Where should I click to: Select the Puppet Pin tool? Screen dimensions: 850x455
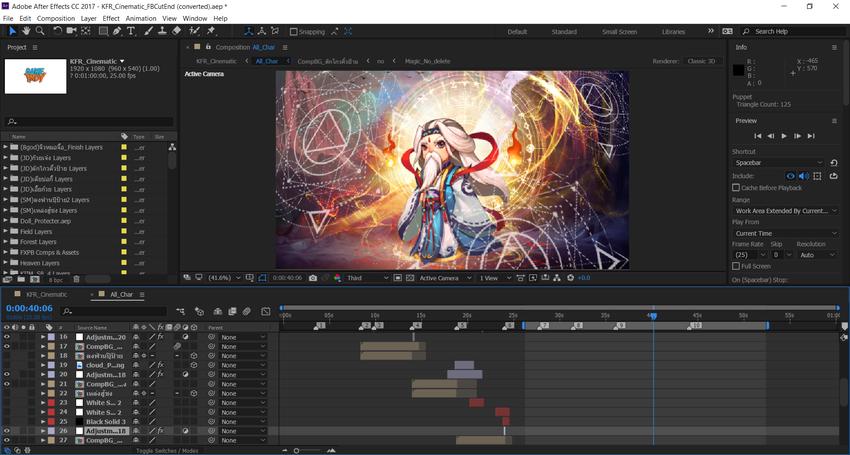click(x=211, y=31)
